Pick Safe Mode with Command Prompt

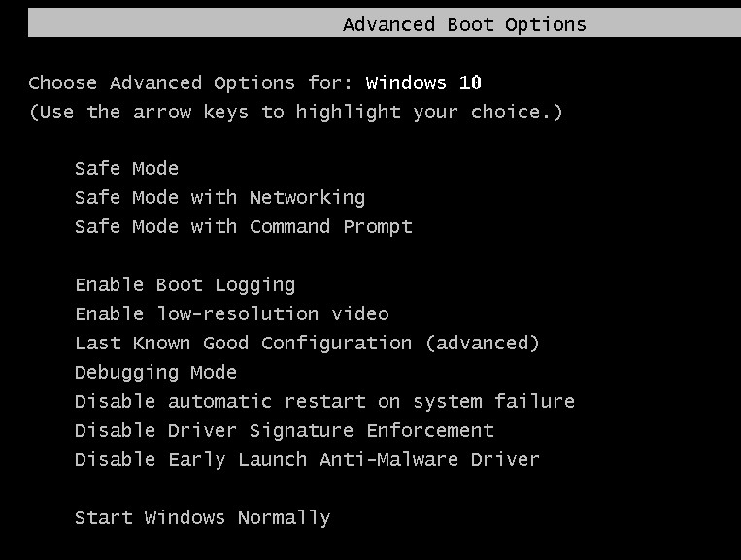click(243, 227)
